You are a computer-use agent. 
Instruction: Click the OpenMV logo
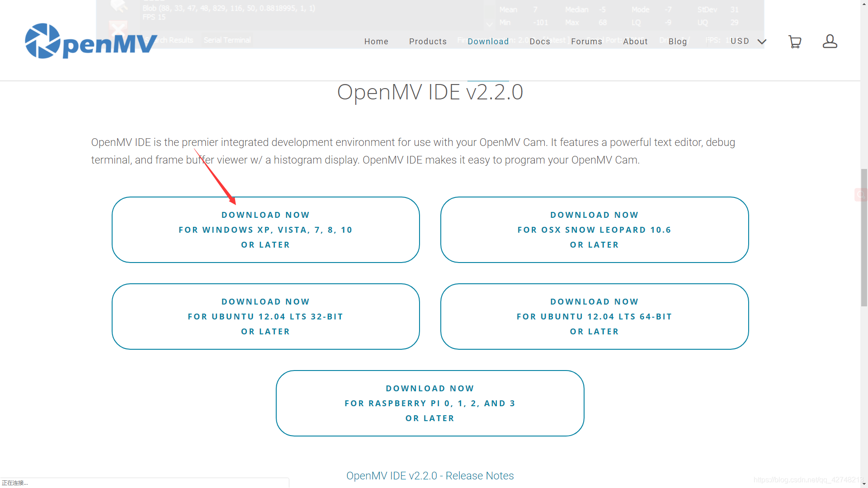(x=90, y=41)
